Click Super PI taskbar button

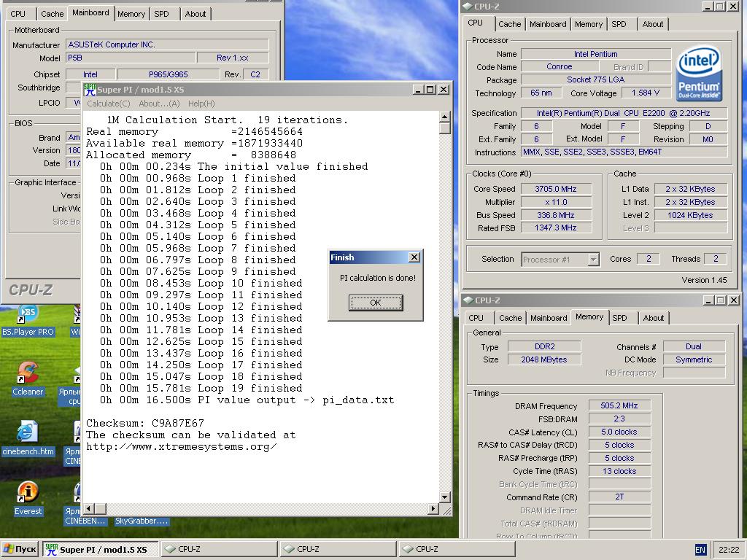(x=101, y=550)
